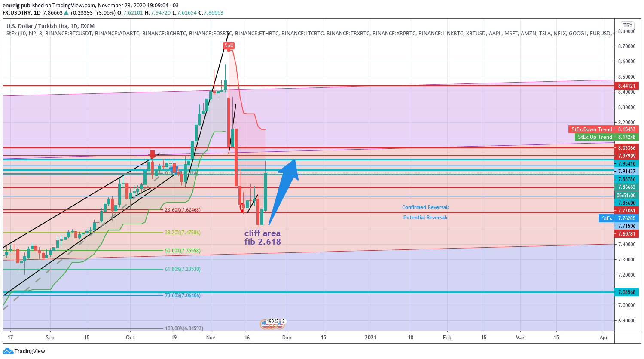Screen dimensions: 644x359
Task: Select the StEx:Up Trend 8.14248 label
Action: (607, 137)
